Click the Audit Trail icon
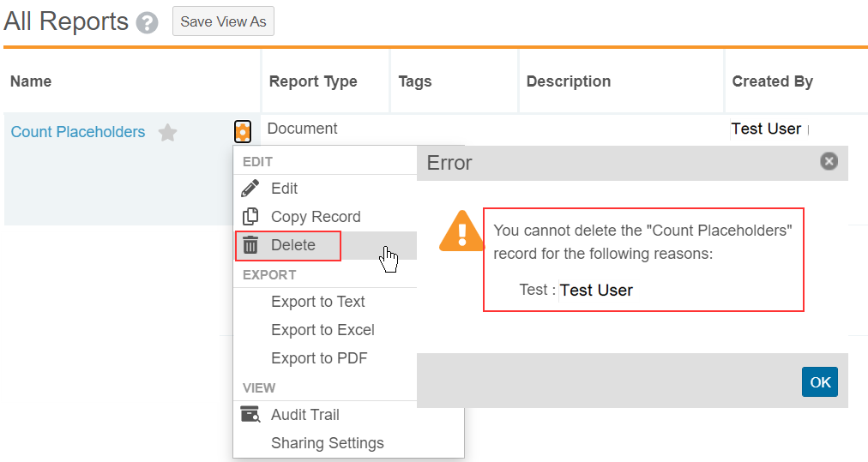868x462 pixels. (250, 415)
